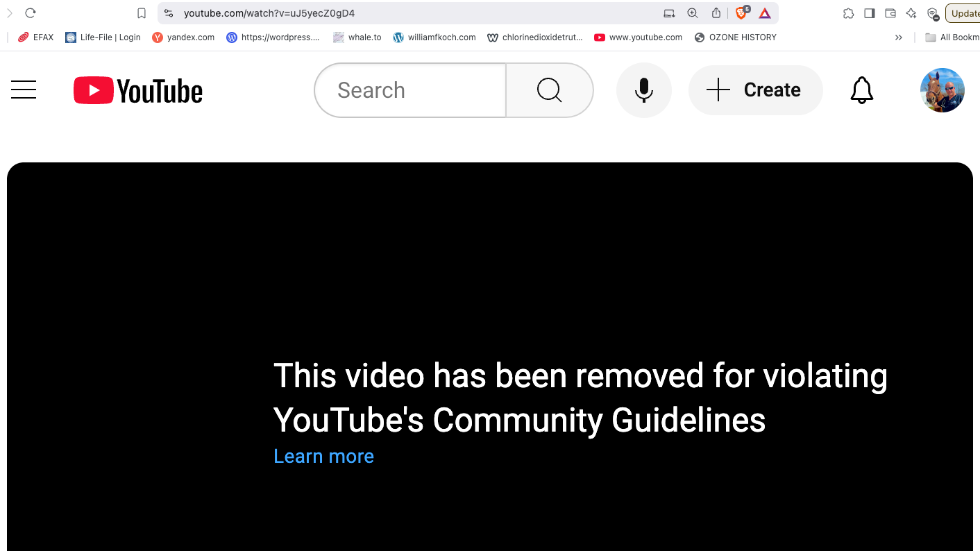
Task: Open the OZONE HISTORY bookmark
Action: [x=736, y=37]
